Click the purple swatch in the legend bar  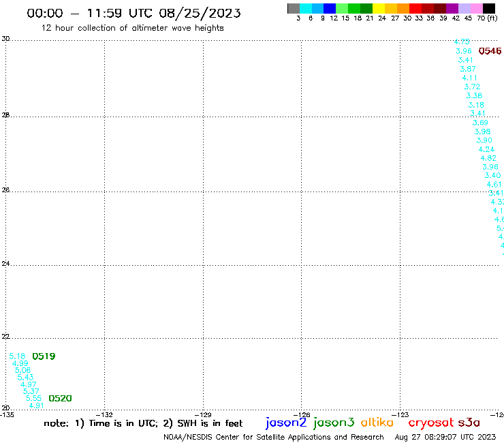click(452, 8)
